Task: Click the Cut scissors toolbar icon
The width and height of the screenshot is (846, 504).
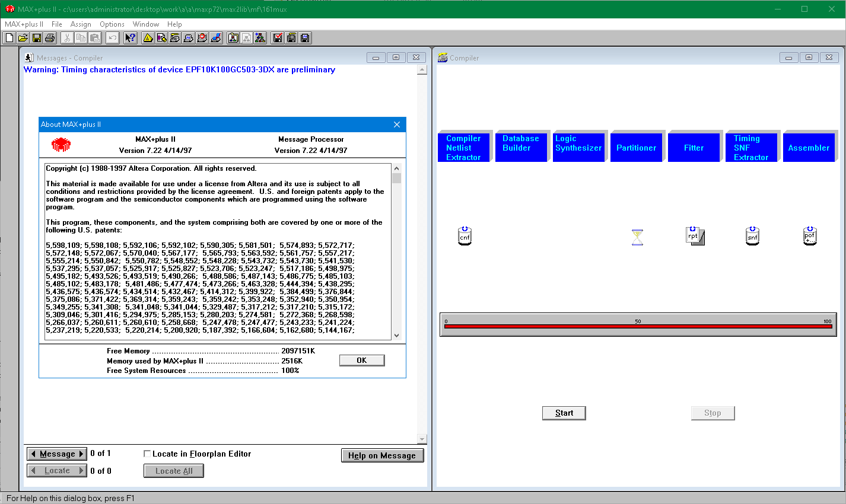Action: [x=67, y=38]
